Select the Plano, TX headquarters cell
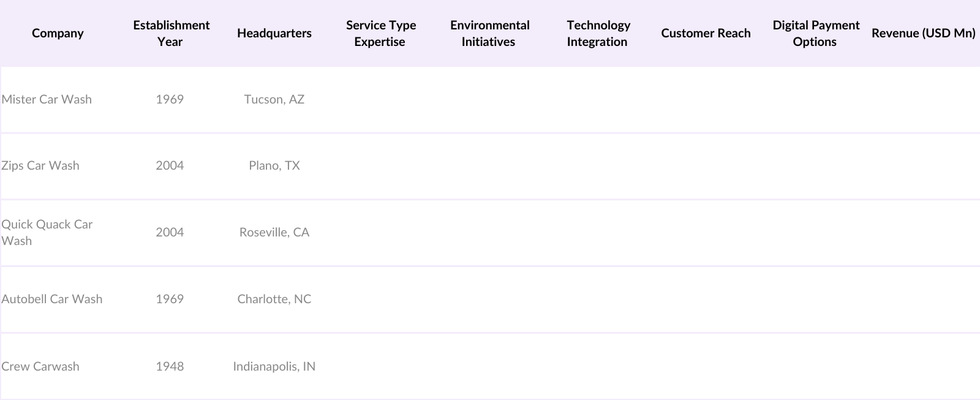 (274, 165)
